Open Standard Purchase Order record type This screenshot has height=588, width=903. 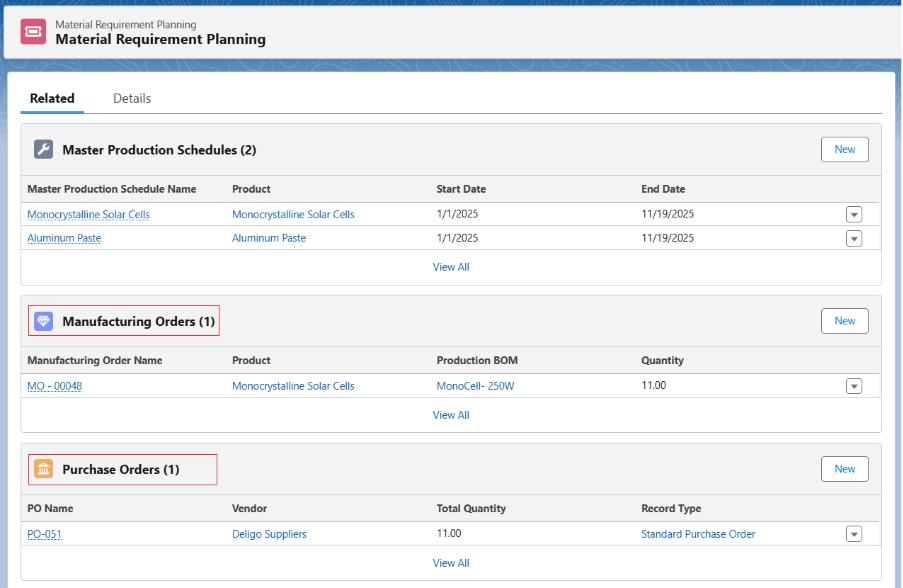click(698, 534)
